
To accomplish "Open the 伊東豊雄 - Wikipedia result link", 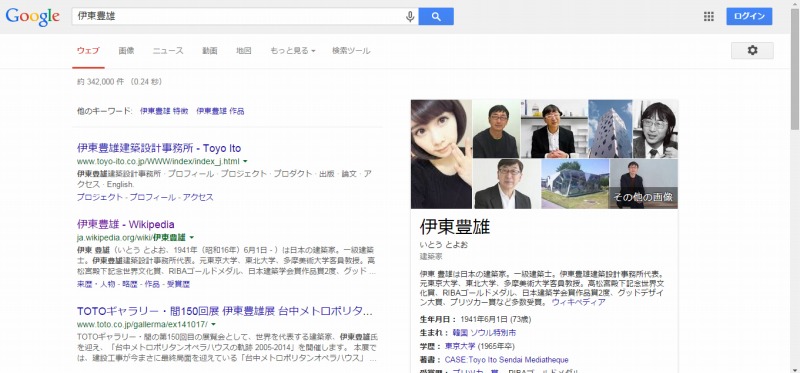I will point(126,225).
